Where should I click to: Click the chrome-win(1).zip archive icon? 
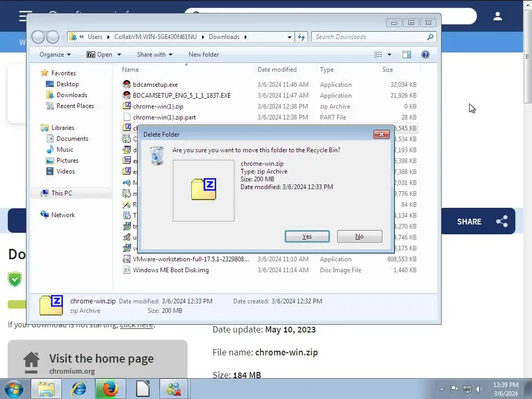pyautogui.click(x=127, y=106)
